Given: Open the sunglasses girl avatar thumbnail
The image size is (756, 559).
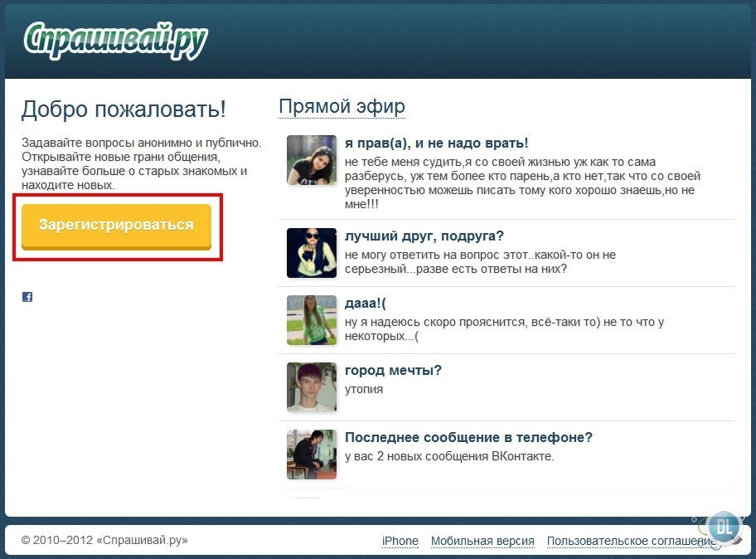Looking at the screenshot, I should 312,253.
